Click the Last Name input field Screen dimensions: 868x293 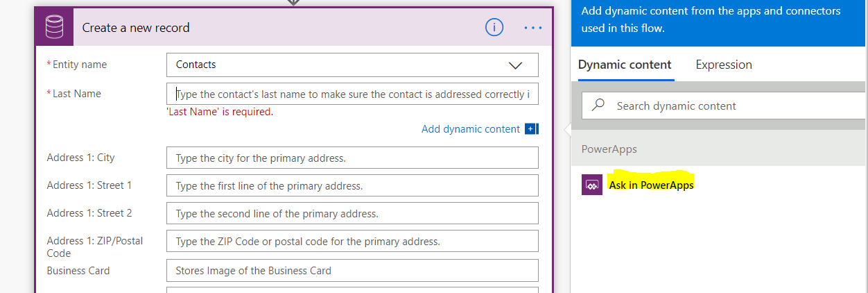352,94
